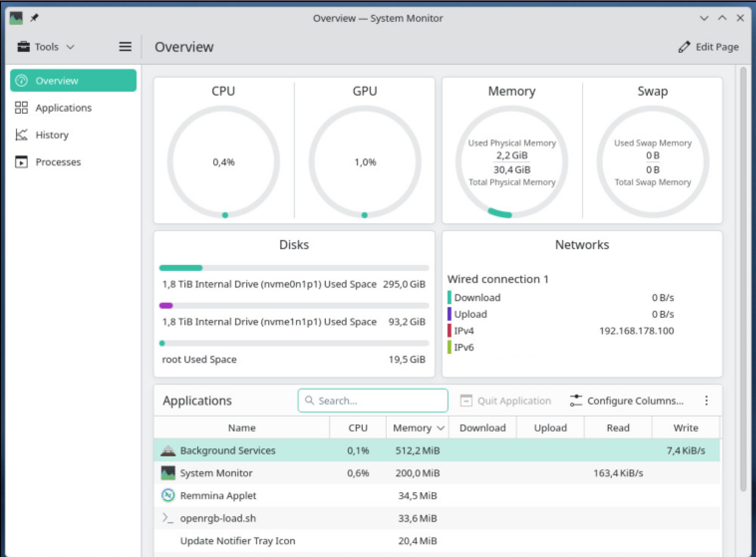Click the application Search field
Screen dimensions: 756x557
(x=373, y=401)
